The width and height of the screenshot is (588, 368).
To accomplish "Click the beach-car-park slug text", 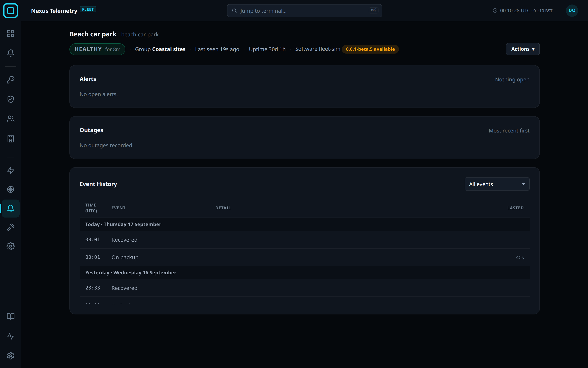I will click(140, 35).
